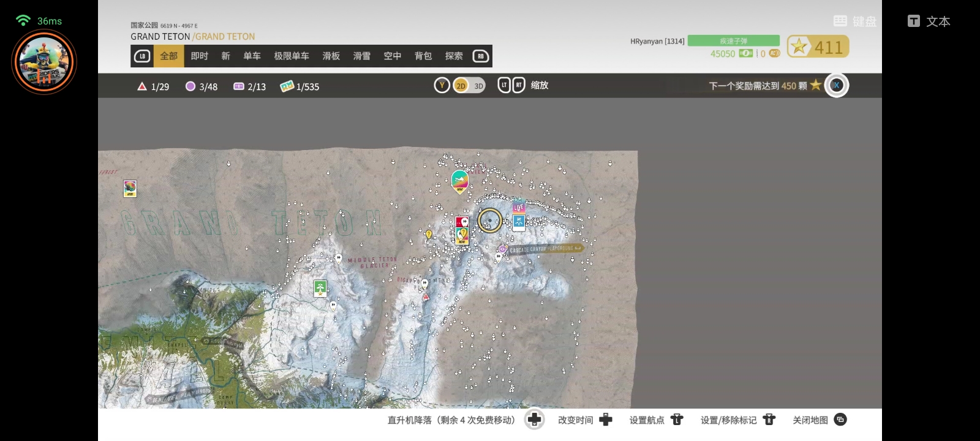This screenshot has height=441, width=980.
Task: Open the 键盘 keyboard overlay button
Action: click(x=855, y=21)
